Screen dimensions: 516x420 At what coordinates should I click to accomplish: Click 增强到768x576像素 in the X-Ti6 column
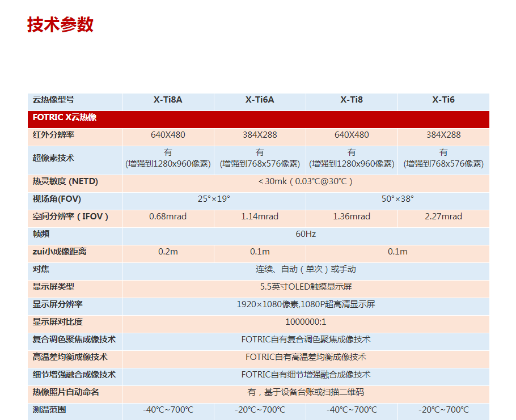443,164
